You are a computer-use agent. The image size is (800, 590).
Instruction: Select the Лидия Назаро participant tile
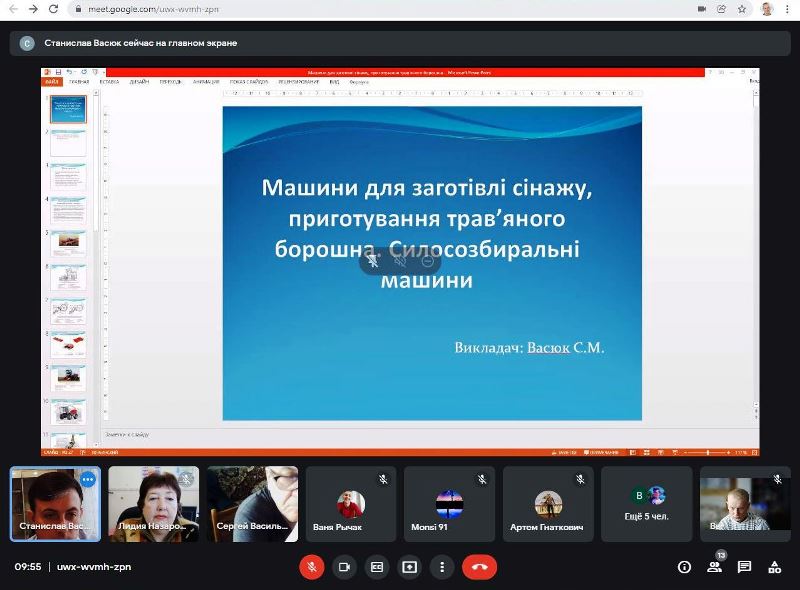(153, 504)
